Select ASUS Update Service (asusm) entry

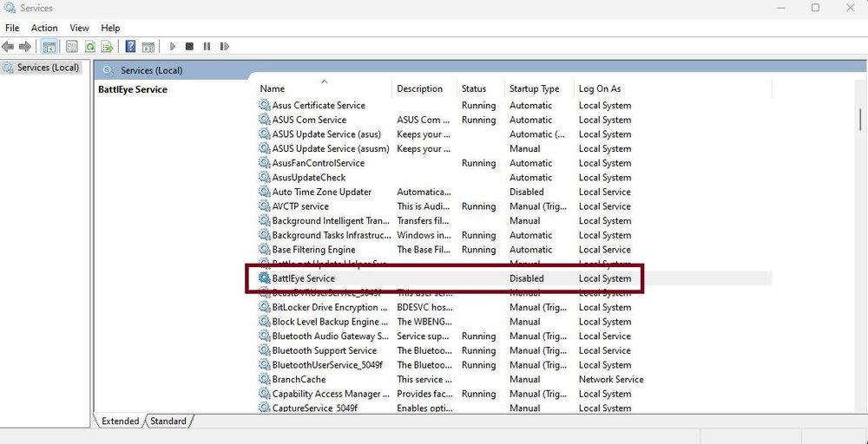pos(331,148)
